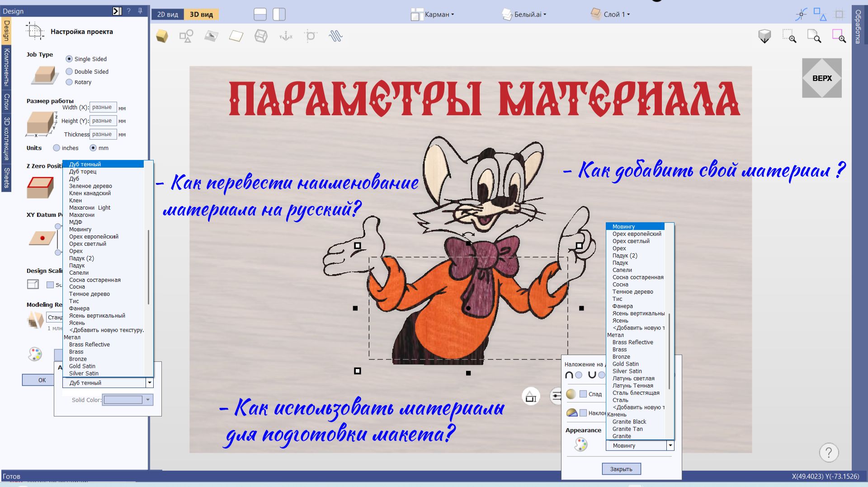Image resolution: width=868 pixels, height=487 pixels.
Task: Click the anchor icon in the 3D toolbar
Action: click(x=286, y=36)
